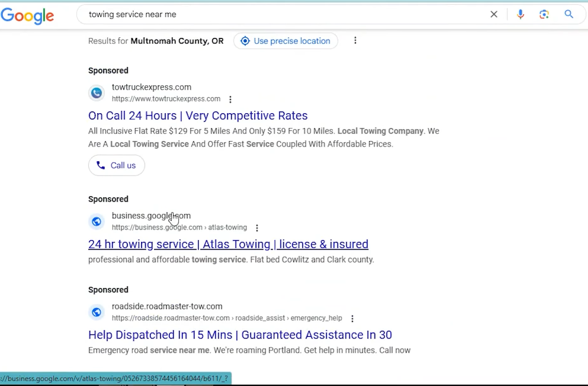This screenshot has width=588, height=386.
Task: Open the 'On Call 24 Hours | Very Competitive Rates' link
Action: pos(198,116)
